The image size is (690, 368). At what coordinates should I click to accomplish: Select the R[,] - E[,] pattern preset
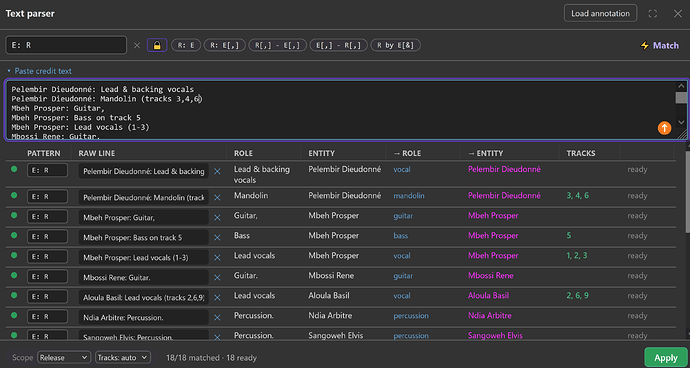278,45
